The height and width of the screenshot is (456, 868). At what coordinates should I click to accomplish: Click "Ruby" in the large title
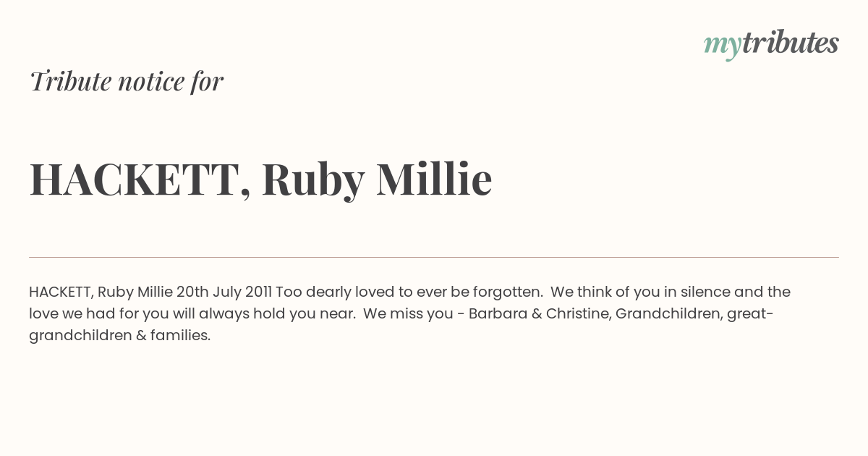click(312, 181)
